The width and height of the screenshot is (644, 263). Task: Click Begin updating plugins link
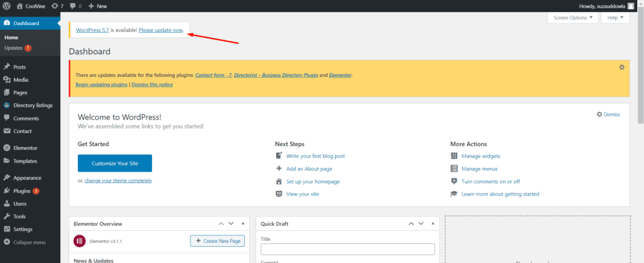coord(101,85)
